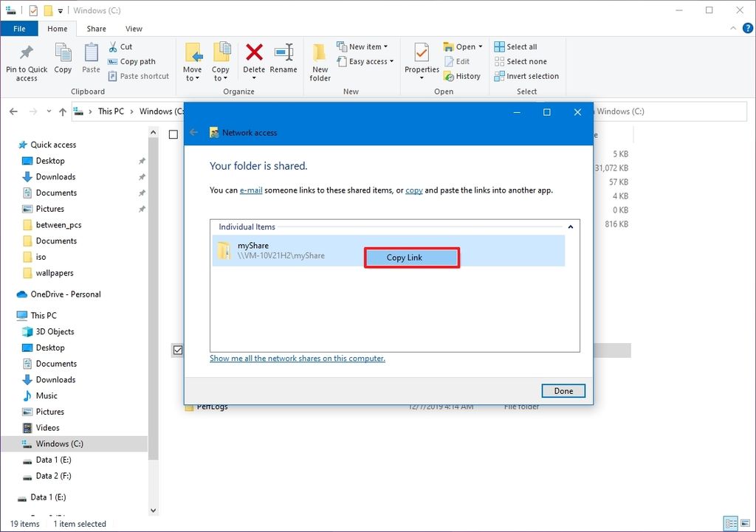Collapse the Individual Items section
Image resolution: width=756 pixels, height=532 pixels.
571,227
